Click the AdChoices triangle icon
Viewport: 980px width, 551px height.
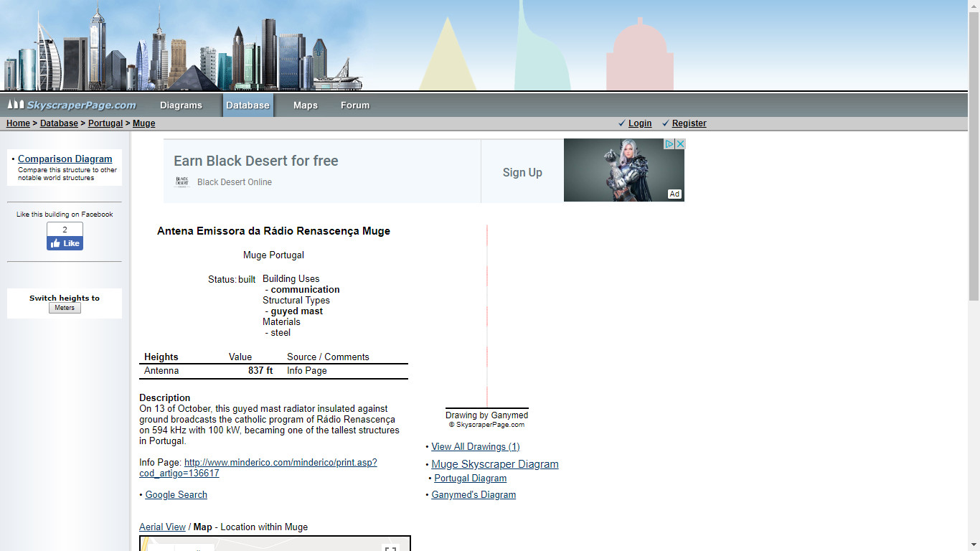[x=669, y=144]
